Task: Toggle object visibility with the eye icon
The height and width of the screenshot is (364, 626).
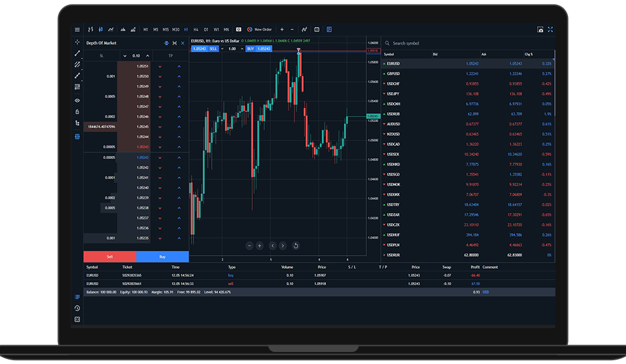Action: coord(78,100)
